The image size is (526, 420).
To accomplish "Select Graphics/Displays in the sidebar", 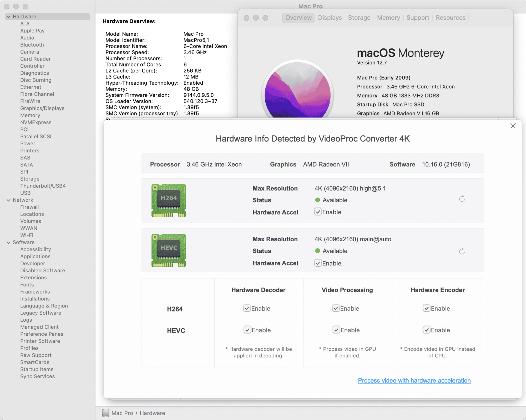I will (x=42, y=108).
